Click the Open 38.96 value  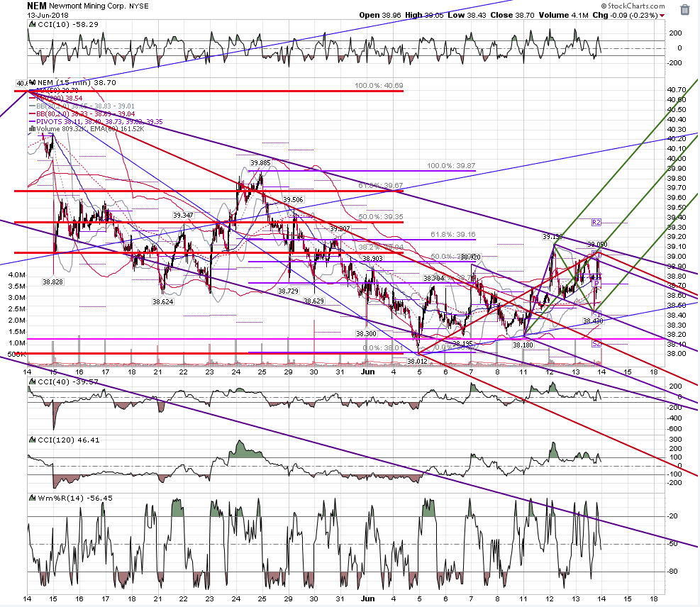[380, 15]
